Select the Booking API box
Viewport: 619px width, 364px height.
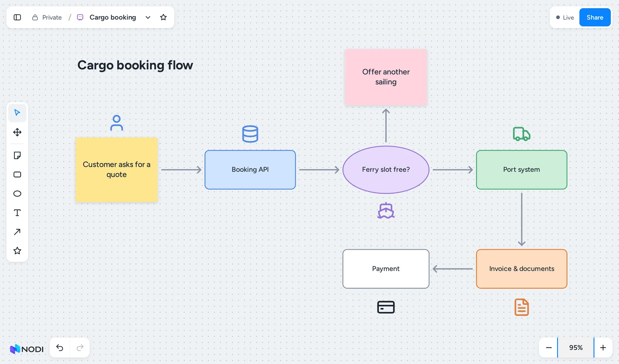click(250, 169)
